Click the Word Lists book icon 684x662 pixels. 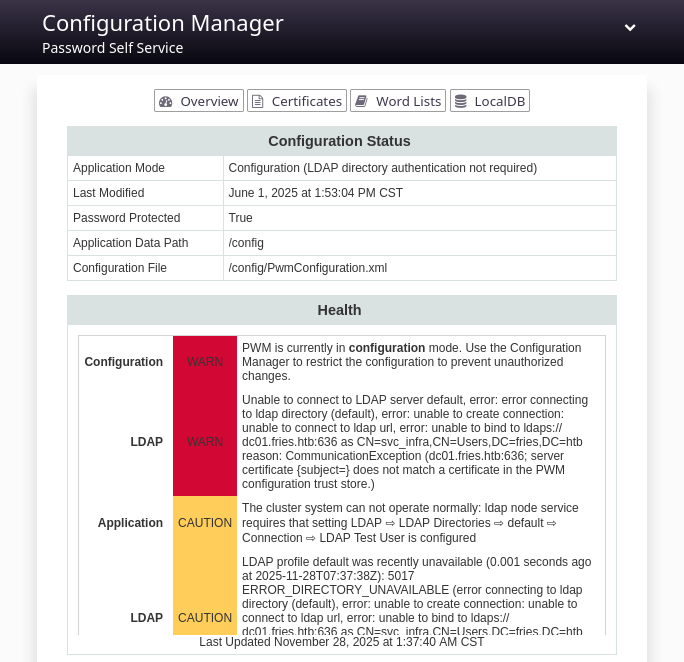pos(361,102)
